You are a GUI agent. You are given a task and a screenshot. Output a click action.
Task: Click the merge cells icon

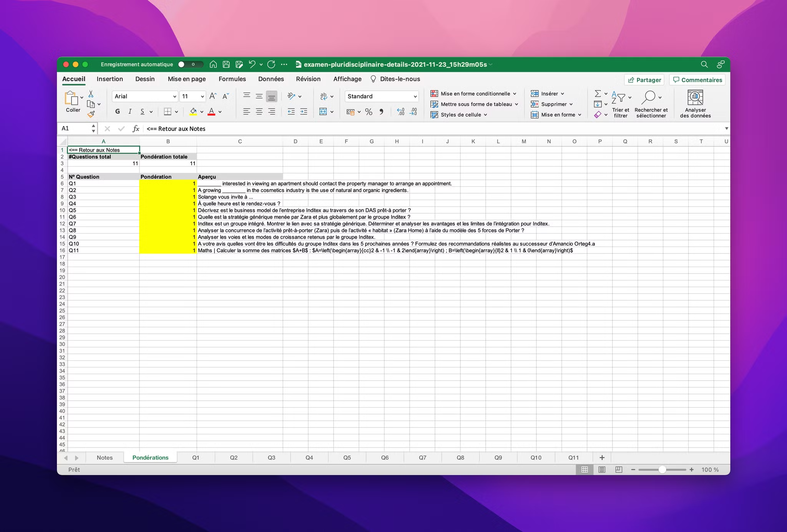[323, 112]
